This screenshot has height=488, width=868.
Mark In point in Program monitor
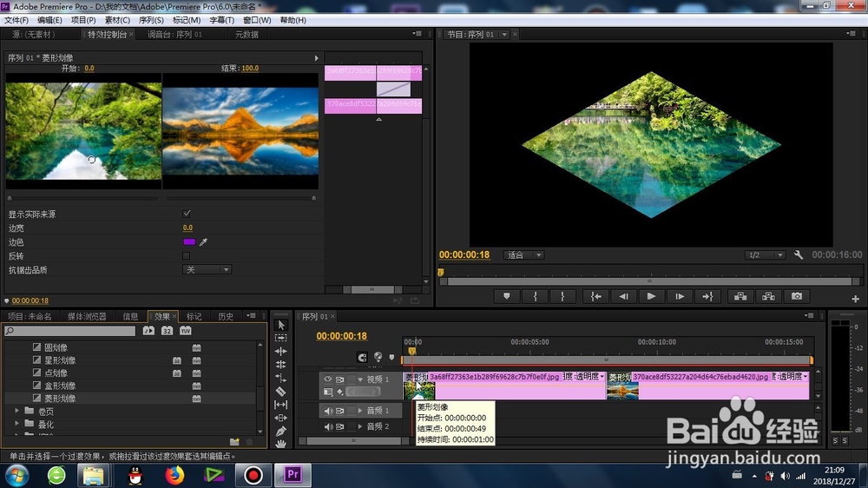535,296
